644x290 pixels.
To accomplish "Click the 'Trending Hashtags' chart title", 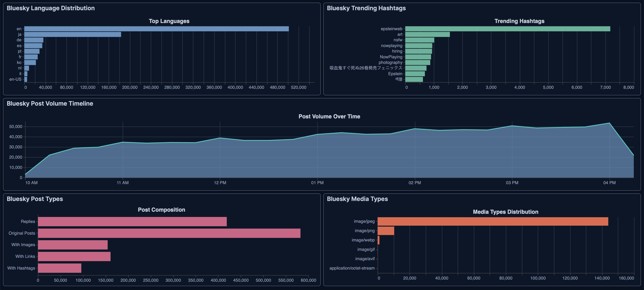I will pos(519,21).
